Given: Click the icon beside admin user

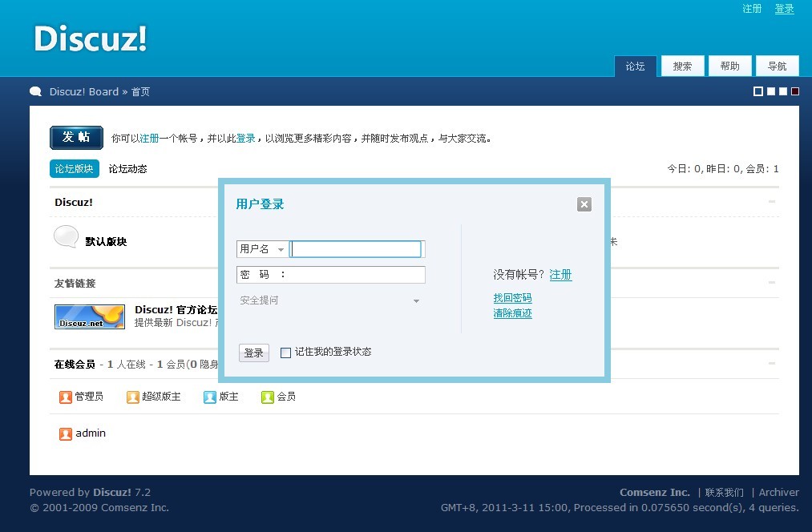Looking at the screenshot, I should [65, 433].
